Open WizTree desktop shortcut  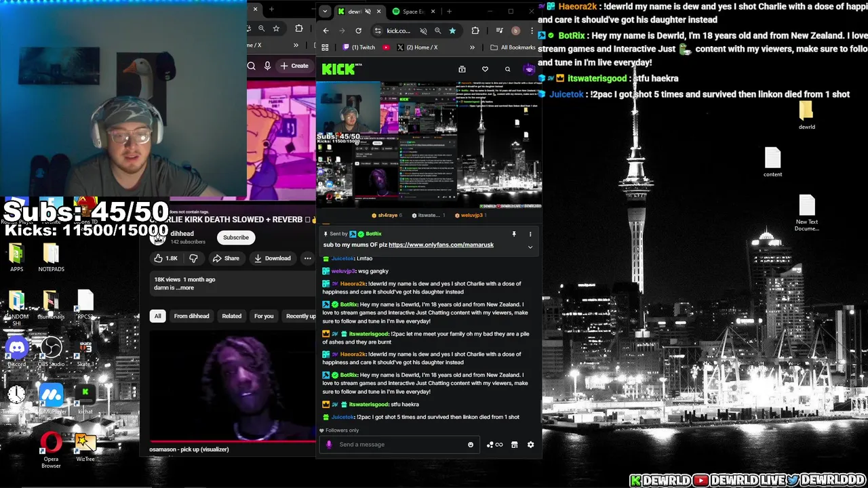click(85, 447)
